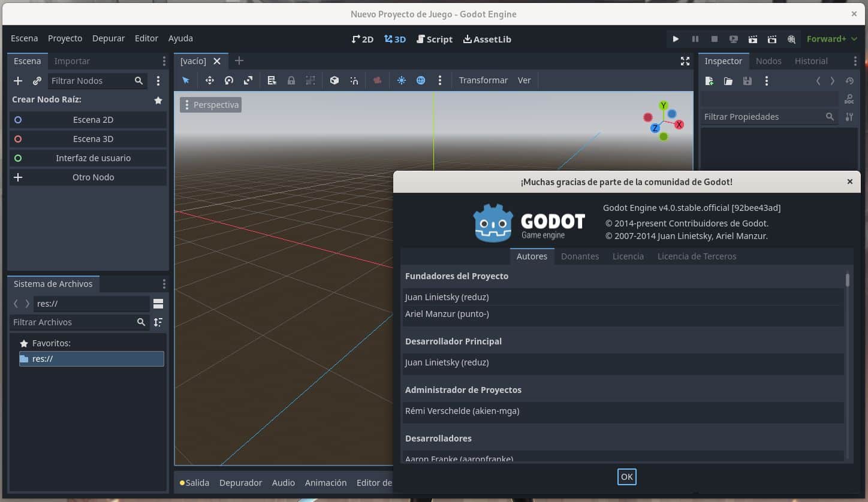The image size is (868, 502).
Task: Click the instantiate scene link icon
Action: (37, 81)
